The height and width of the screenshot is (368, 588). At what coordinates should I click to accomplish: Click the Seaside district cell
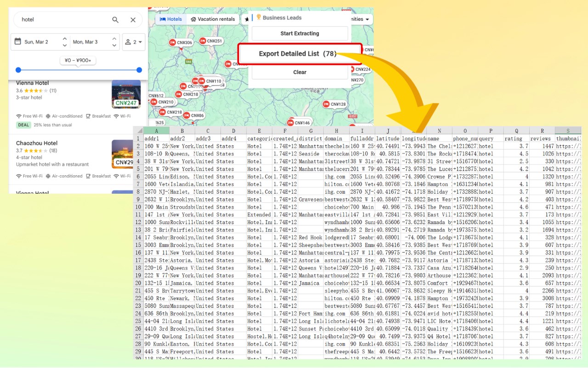coord(311,154)
